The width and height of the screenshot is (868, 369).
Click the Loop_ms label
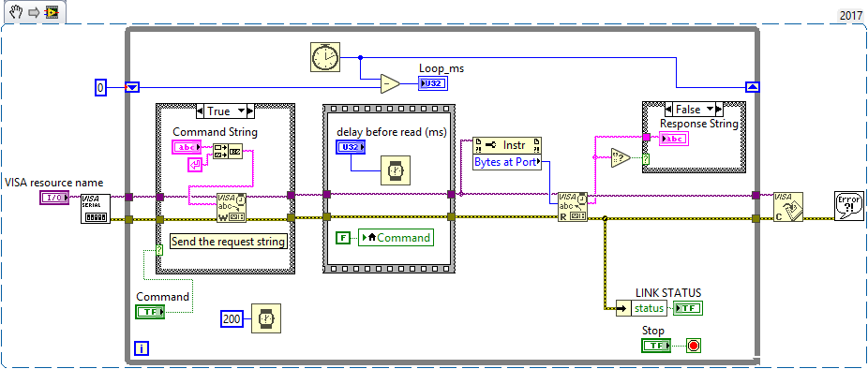441,68
